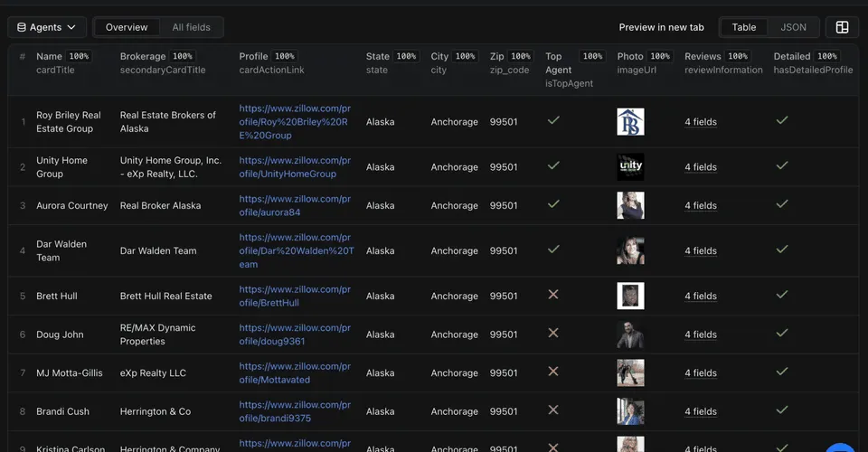This screenshot has height=452, width=868.
Task: Click Top Agent X mark for MJ Motta-Gillis
Action: [x=553, y=372]
